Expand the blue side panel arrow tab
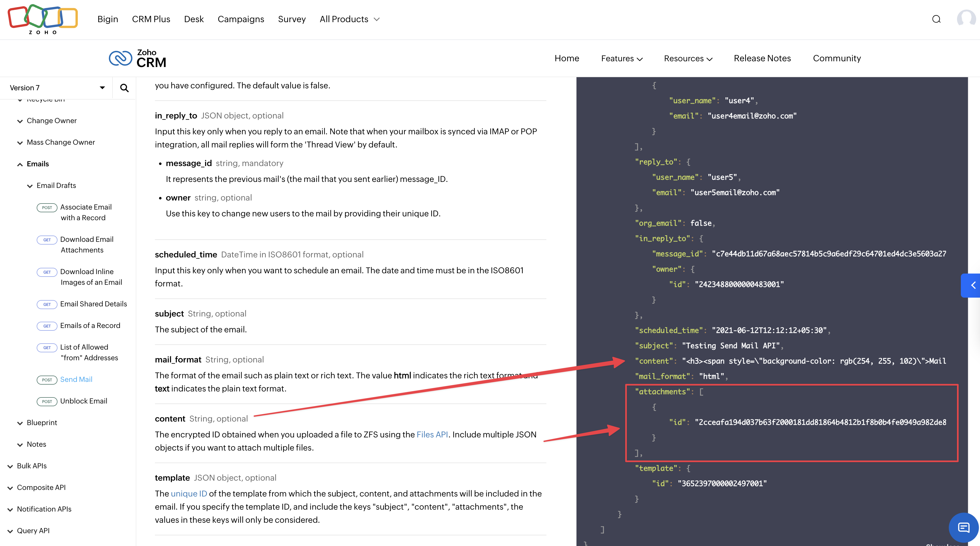 click(972, 285)
